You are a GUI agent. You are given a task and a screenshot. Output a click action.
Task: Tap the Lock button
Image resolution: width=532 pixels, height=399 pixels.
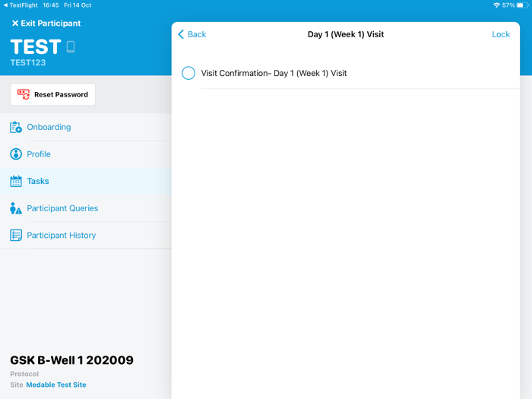501,34
